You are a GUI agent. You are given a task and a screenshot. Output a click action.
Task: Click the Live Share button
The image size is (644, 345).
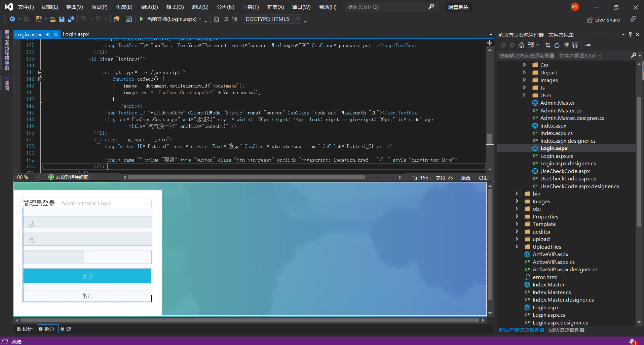point(603,20)
